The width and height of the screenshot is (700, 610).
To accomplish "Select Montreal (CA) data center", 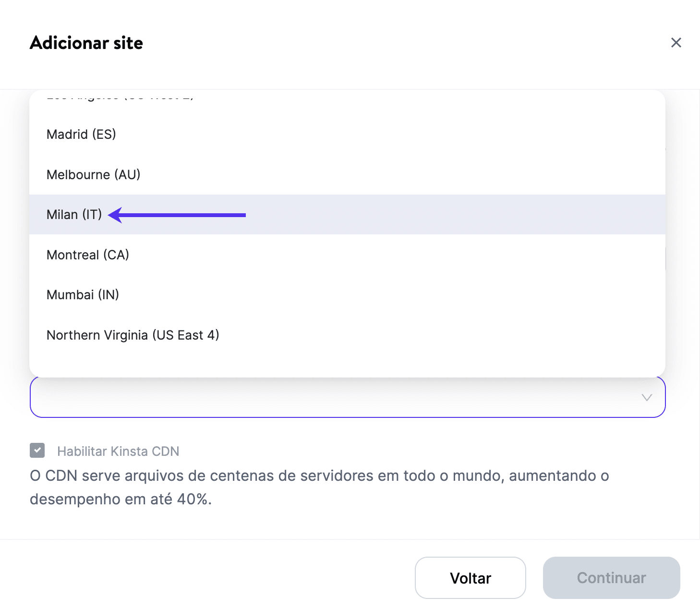I will click(x=87, y=255).
